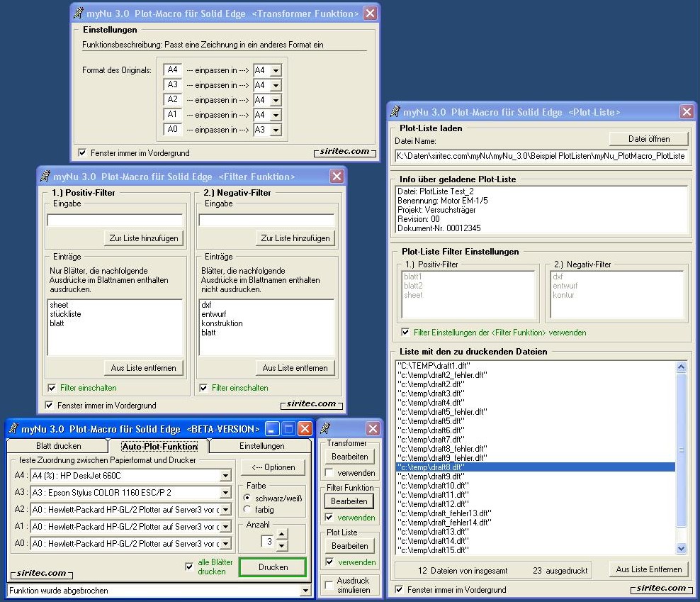This screenshot has width=700, height=602.
Task: Click the '<-- Optionen' button
Action: click(x=273, y=467)
